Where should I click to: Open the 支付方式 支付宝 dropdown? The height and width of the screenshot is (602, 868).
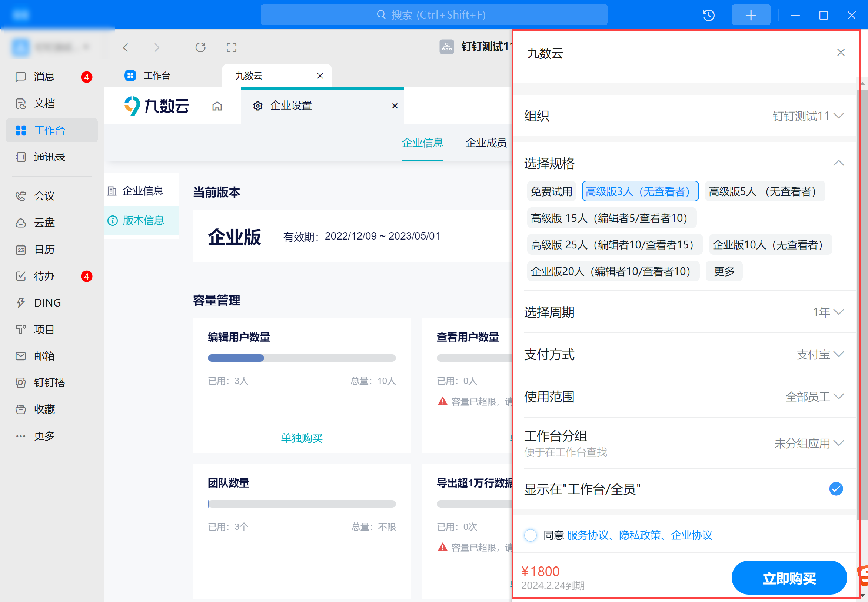tap(820, 354)
